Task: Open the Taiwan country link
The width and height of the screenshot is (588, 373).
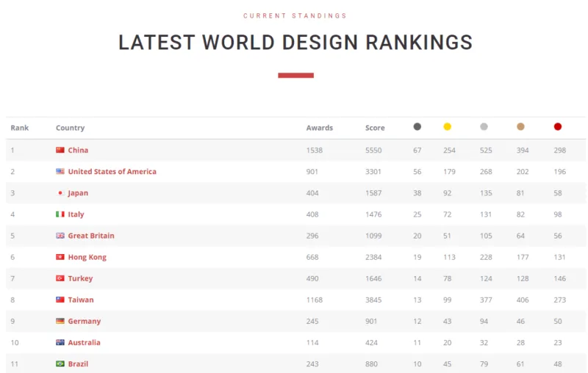Action: point(81,300)
